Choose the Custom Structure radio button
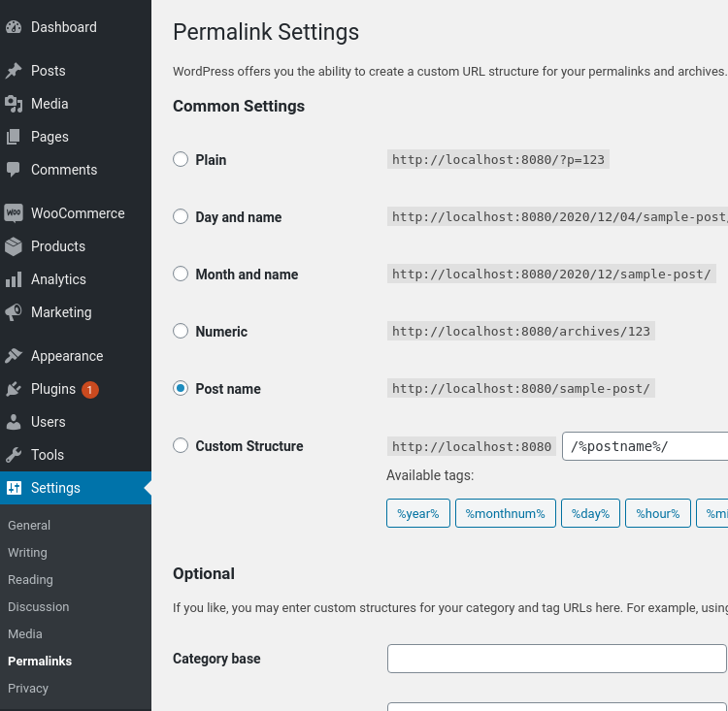728x711 pixels. (x=181, y=445)
